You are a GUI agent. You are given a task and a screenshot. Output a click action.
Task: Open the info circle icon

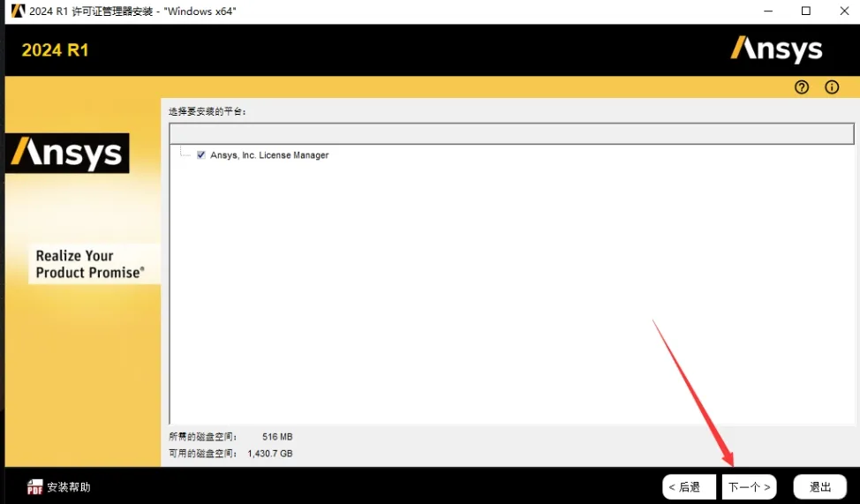(832, 87)
